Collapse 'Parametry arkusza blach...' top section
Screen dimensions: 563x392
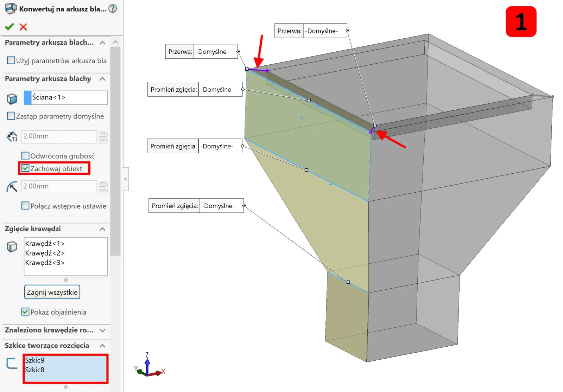(102, 43)
